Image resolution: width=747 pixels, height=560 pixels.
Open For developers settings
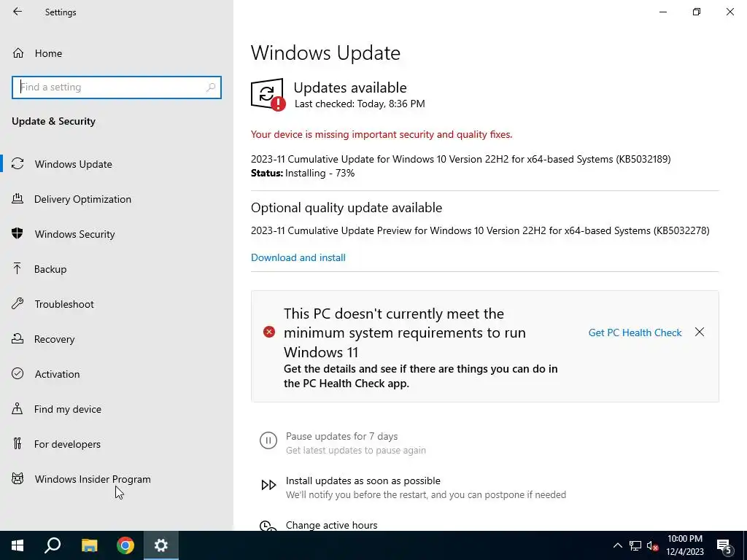[x=67, y=444]
